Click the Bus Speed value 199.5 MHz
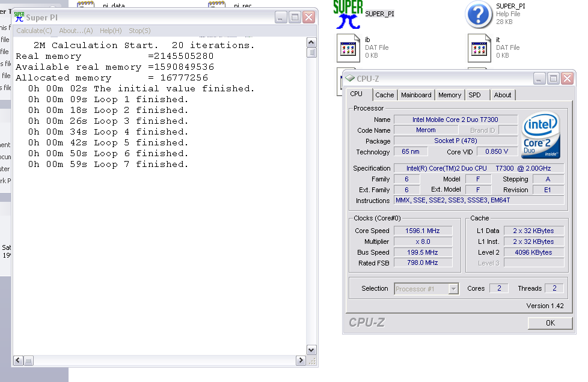Image resolution: width=588 pixels, height=382 pixels. [x=423, y=252]
